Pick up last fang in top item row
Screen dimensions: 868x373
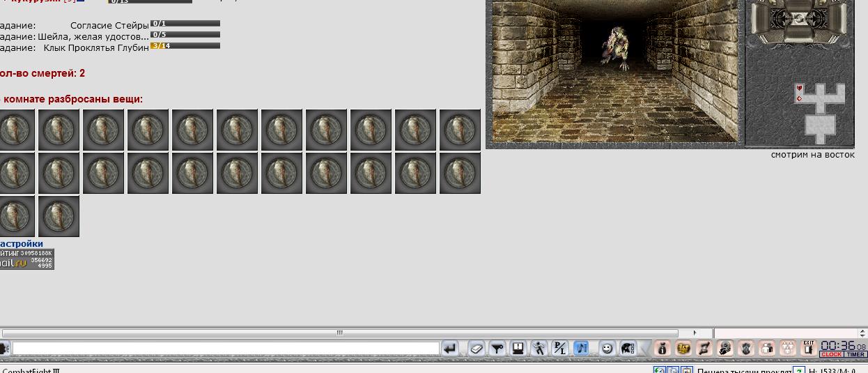point(460,130)
